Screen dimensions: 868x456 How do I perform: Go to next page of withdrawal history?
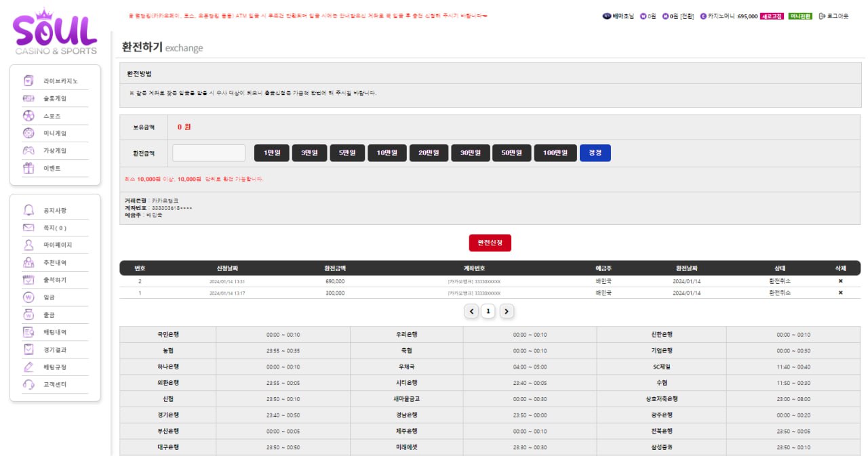(507, 312)
